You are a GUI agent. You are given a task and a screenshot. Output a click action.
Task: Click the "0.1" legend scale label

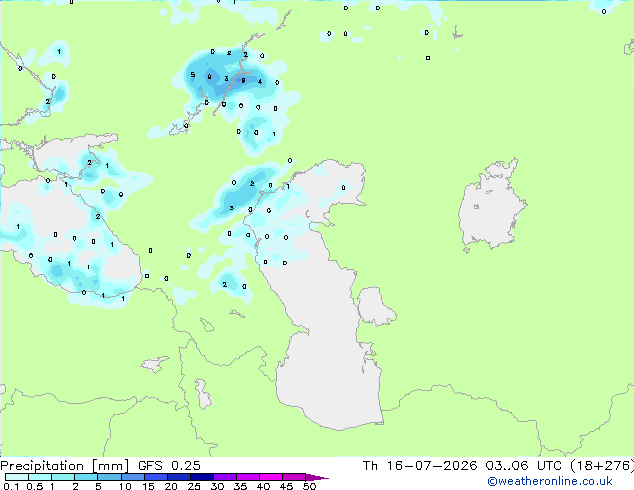tap(11, 486)
